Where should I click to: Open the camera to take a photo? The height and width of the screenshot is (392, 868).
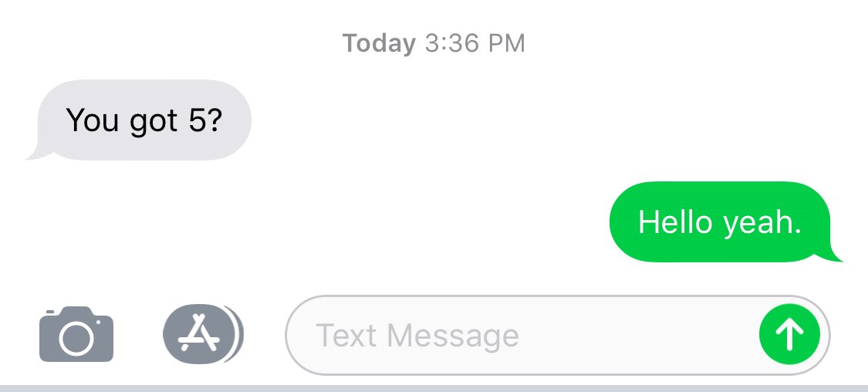(76, 334)
